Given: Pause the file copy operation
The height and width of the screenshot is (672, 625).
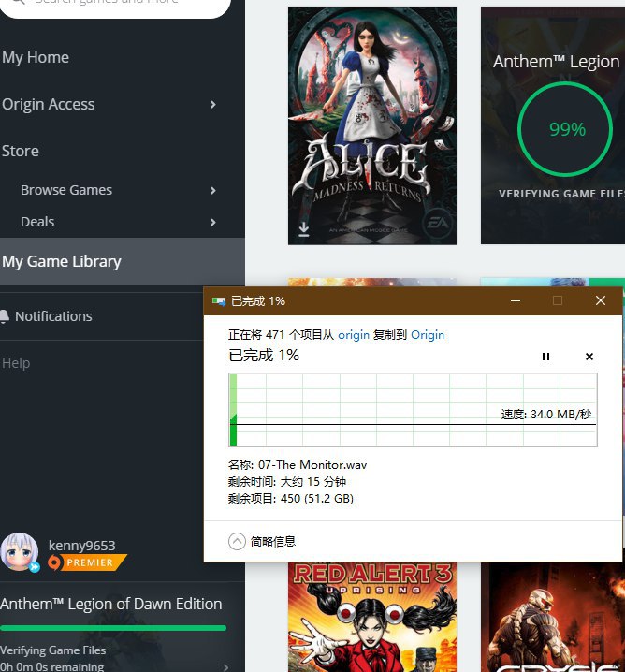Looking at the screenshot, I should [545, 357].
